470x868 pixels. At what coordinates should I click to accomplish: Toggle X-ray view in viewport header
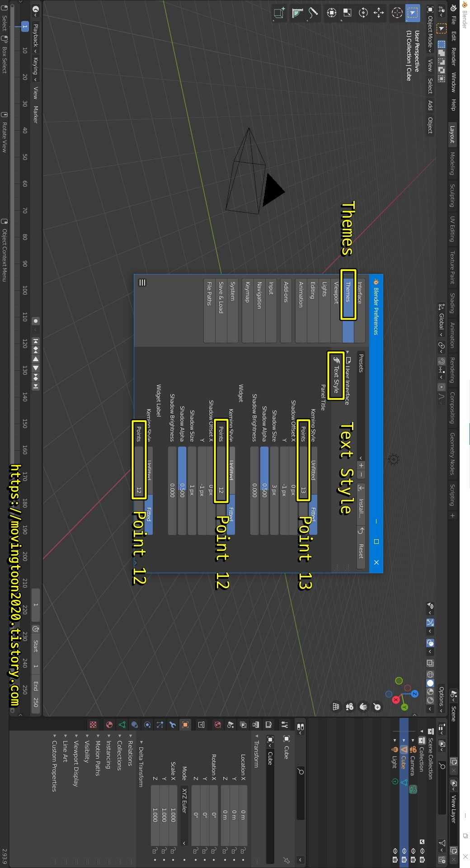pyautogui.click(x=430, y=663)
